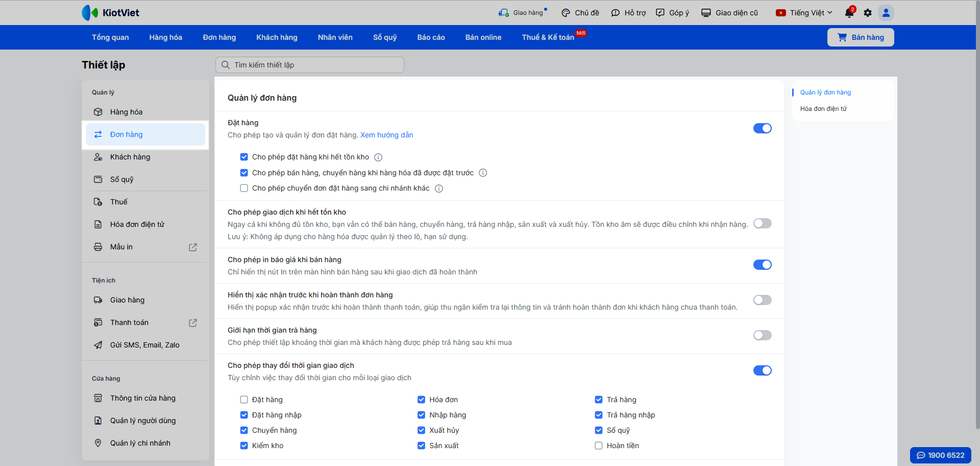This screenshot has height=466, width=980.
Task: Click the settings gear icon
Action: coord(868,13)
